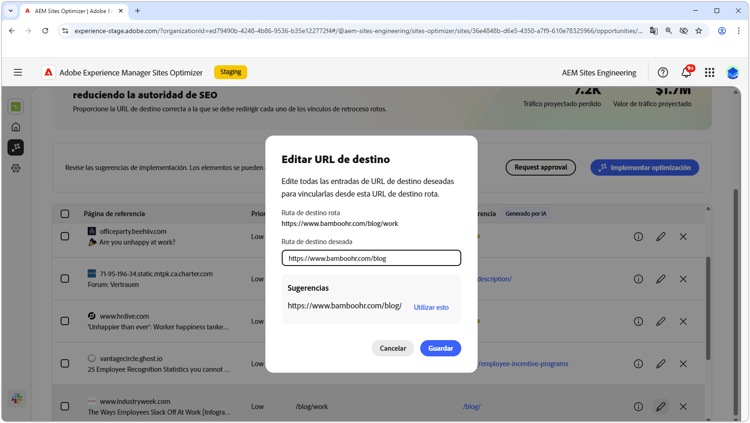
Task: Click the AEM Sites Engineering organization name
Action: (x=599, y=73)
